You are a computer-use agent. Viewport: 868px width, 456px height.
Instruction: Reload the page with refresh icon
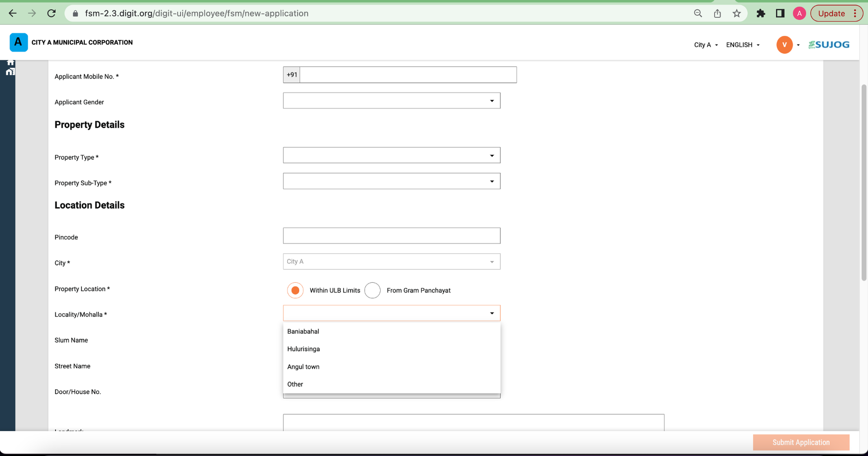pyautogui.click(x=51, y=13)
